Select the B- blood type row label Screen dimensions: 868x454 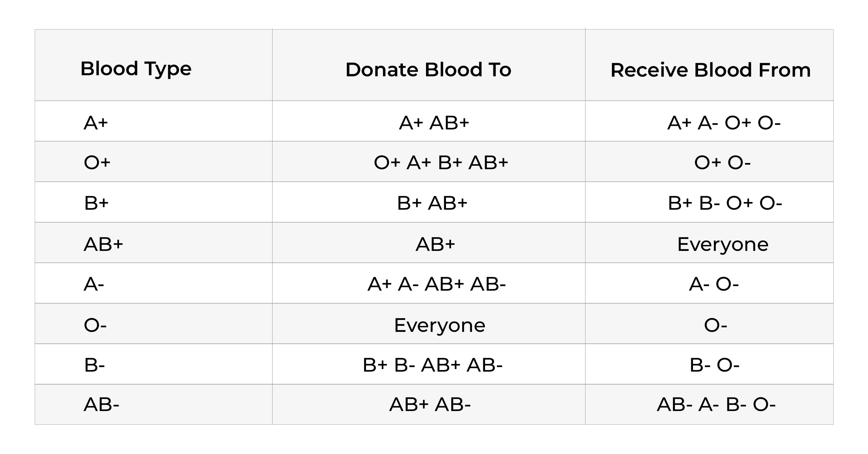coord(94,365)
